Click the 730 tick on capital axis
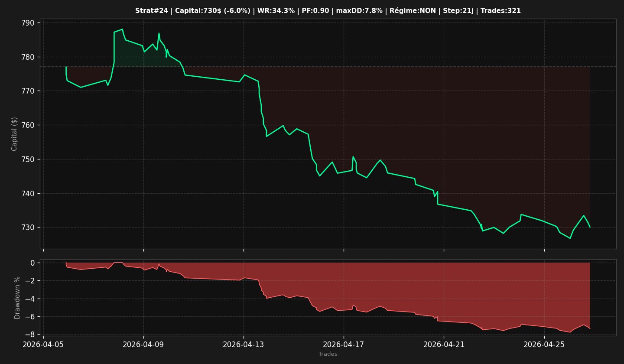This screenshot has height=364, width=624. tap(29, 227)
